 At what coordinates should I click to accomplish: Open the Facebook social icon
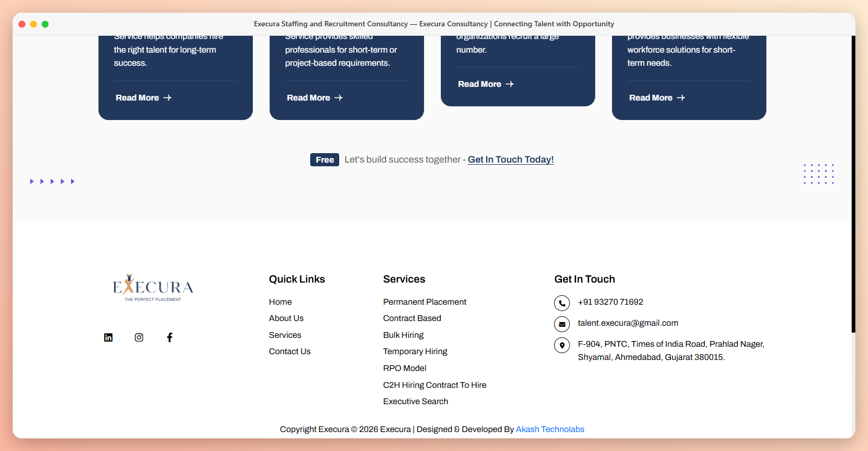click(170, 337)
